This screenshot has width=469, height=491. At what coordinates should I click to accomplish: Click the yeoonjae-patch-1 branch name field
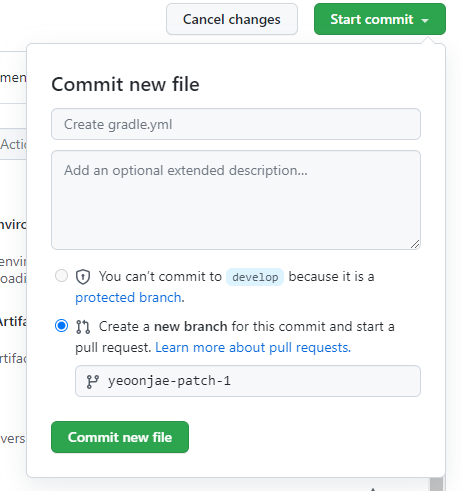point(248,381)
